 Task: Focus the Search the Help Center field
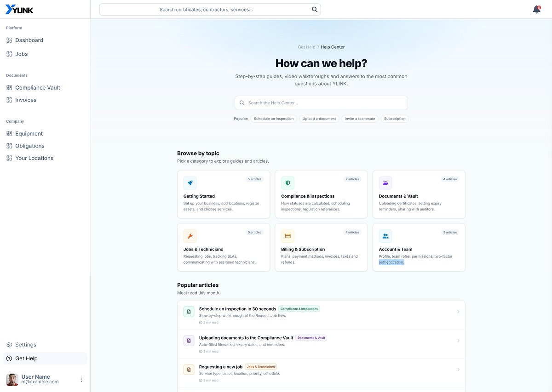(x=321, y=103)
